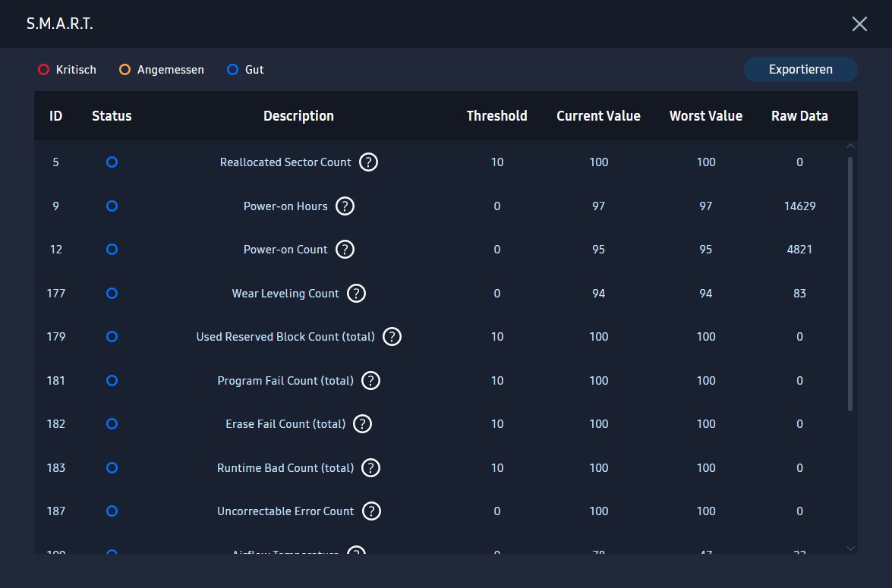Click the Description column header
The height and width of the screenshot is (588, 892).
pos(298,116)
